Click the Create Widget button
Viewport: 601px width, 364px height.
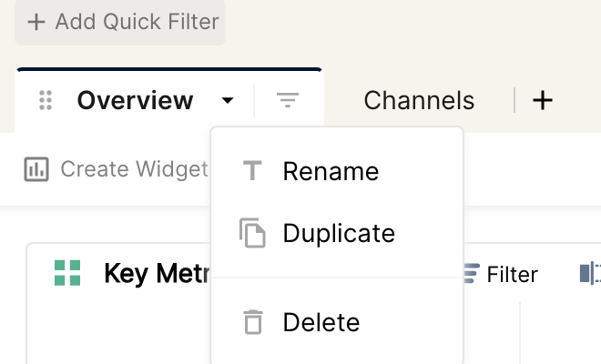click(x=117, y=169)
